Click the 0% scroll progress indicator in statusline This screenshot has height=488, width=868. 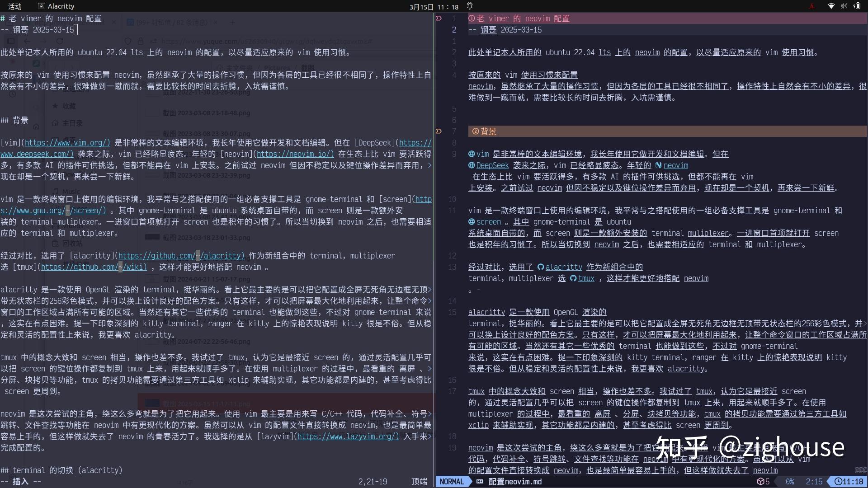coord(789,482)
